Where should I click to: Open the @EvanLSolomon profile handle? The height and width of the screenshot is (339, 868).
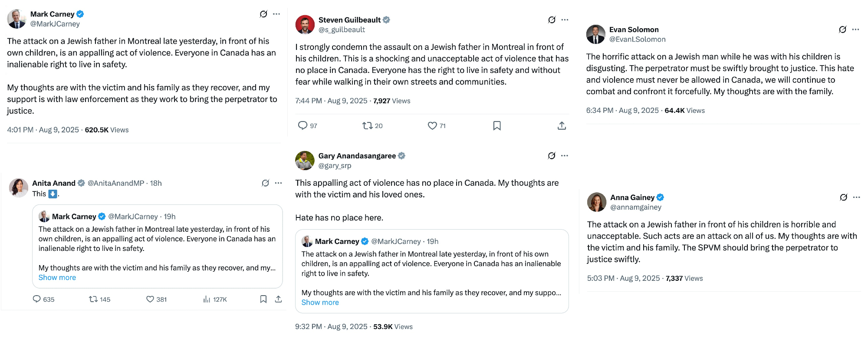point(637,39)
